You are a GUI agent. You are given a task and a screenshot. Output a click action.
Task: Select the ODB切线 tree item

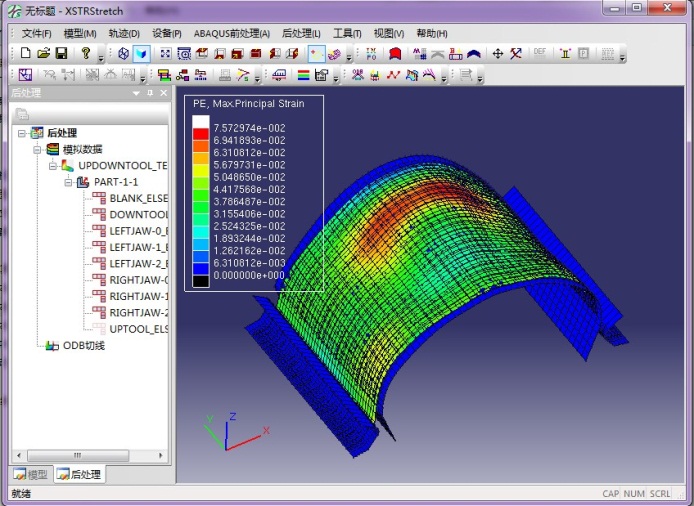(84, 346)
